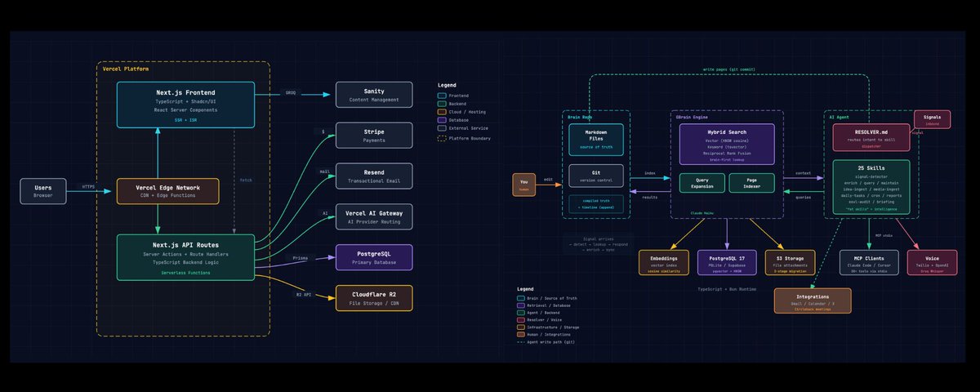Select the Prisma connection label
The height and width of the screenshot is (392, 980).
(300, 258)
